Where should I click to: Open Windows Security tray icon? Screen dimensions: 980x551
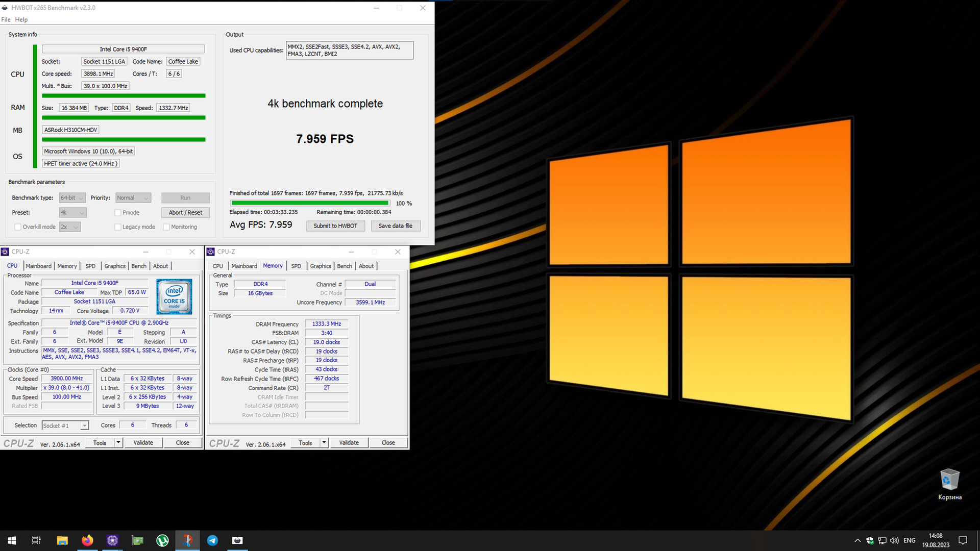870,540
